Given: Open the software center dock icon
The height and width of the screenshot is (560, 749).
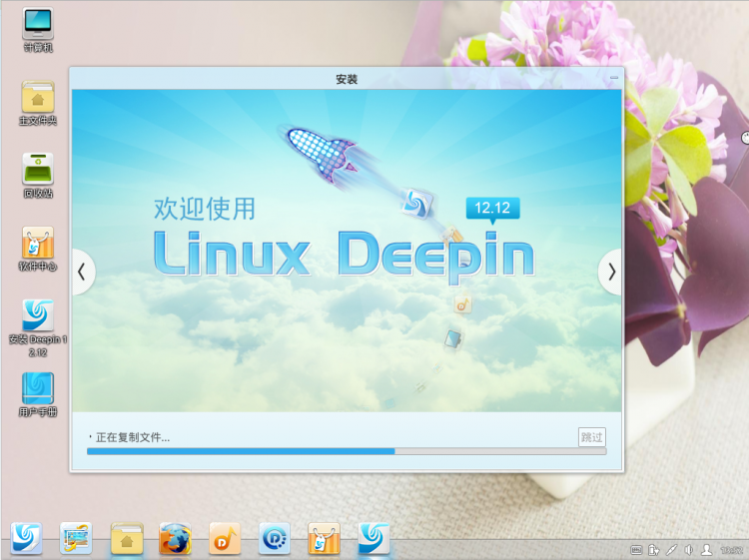Looking at the screenshot, I should tap(324, 538).
